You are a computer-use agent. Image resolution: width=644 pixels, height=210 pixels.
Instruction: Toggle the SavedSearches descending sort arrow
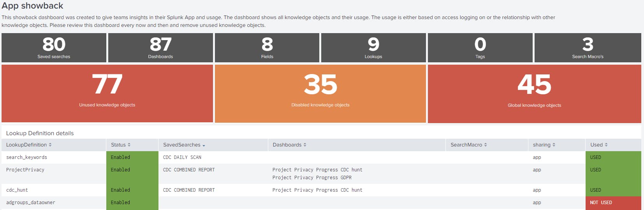tap(204, 145)
